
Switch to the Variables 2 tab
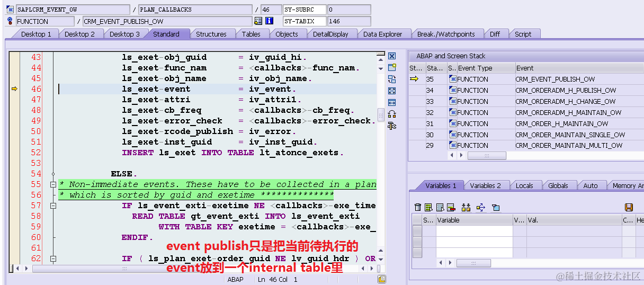tap(485, 185)
